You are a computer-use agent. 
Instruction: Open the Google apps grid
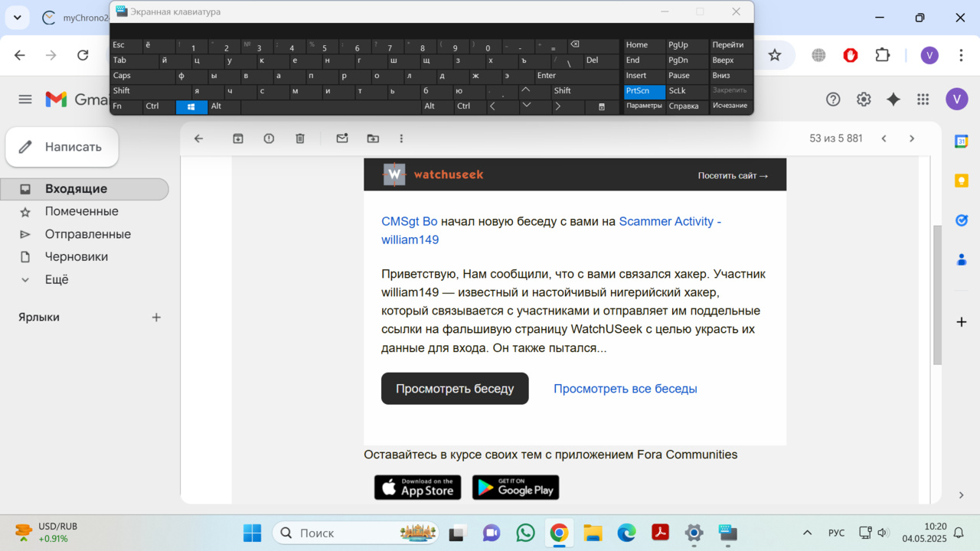[x=923, y=99]
